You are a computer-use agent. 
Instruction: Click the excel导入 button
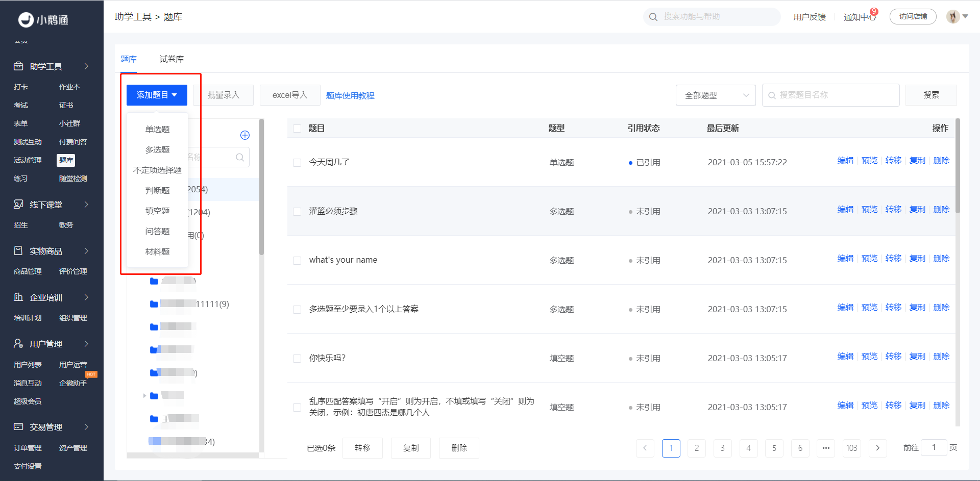(x=290, y=95)
